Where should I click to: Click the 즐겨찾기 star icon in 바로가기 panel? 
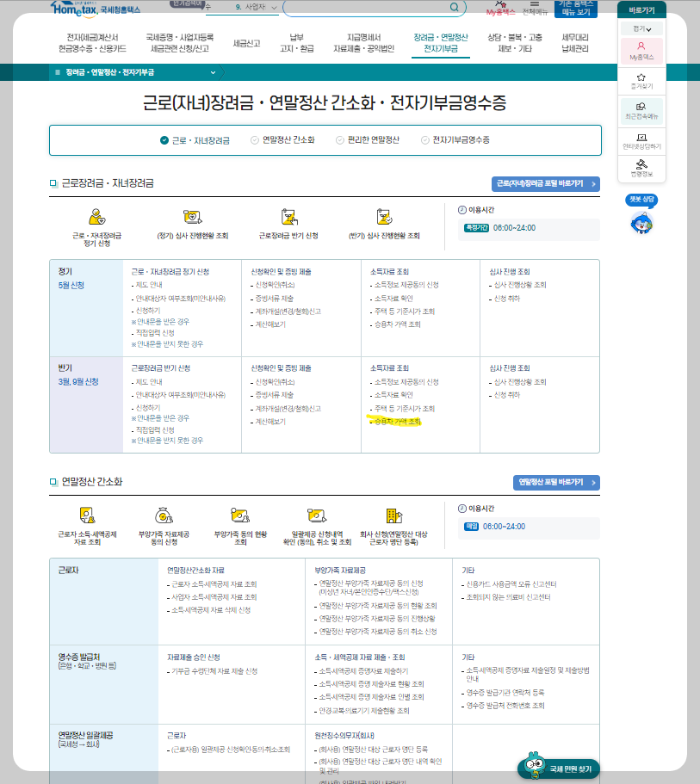pos(641,79)
